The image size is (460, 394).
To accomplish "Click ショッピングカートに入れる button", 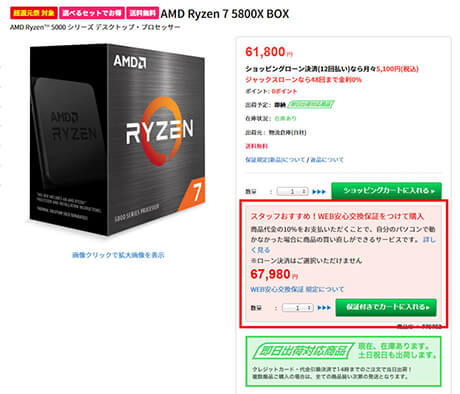I will pos(386,191).
